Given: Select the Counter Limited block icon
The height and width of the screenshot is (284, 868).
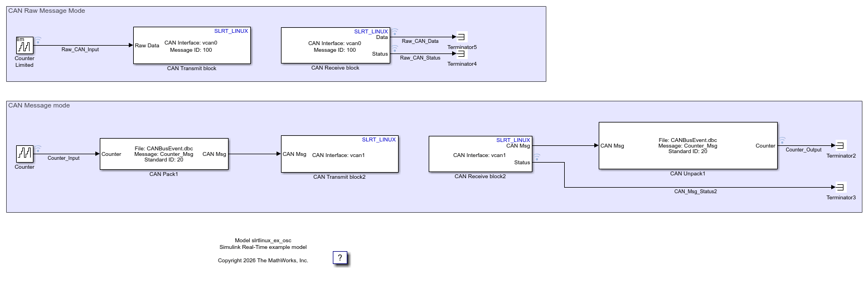Looking at the screenshot, I should [25, 46].
